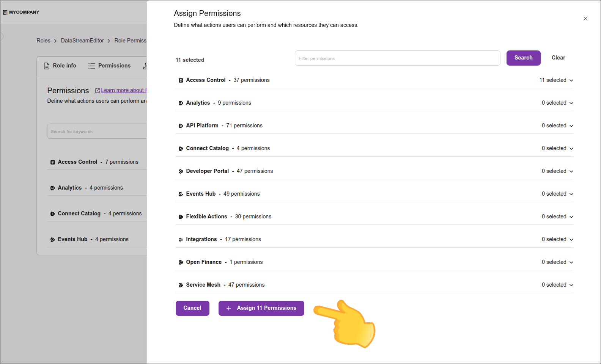Click the Connect Catalog icon

pos(181,148)
